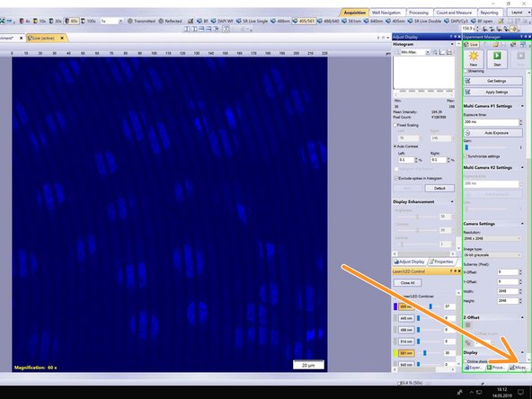This screenshot has width=532, height=399.
Task: Open the Acquisition layout tab
Action: pyautogui.click(x=355, y=13)
